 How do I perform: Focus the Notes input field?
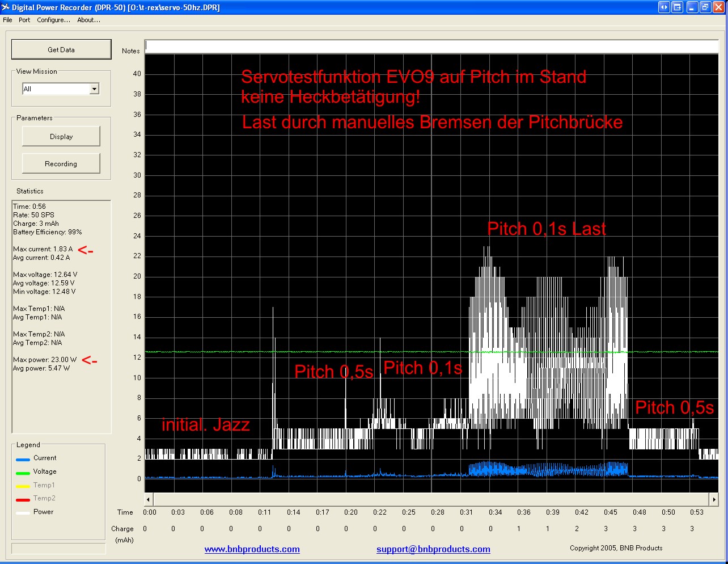(x=431, y=46)
